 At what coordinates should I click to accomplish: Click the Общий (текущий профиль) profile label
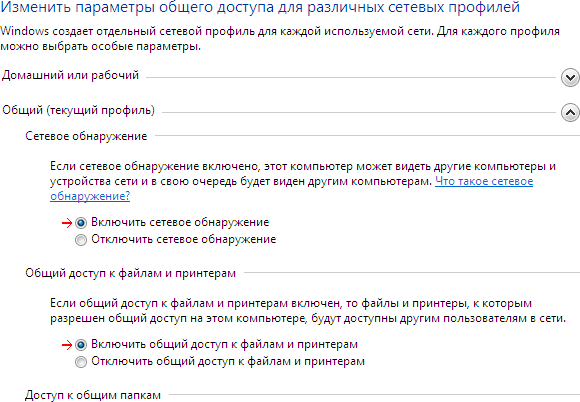78,110
